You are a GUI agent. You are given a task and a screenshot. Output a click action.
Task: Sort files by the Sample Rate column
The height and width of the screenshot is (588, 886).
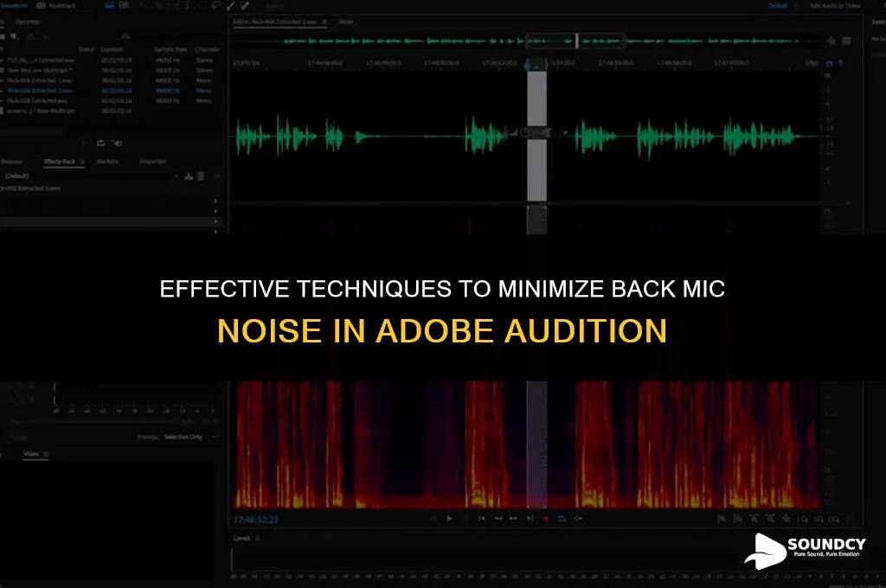(x=170, y=49)
